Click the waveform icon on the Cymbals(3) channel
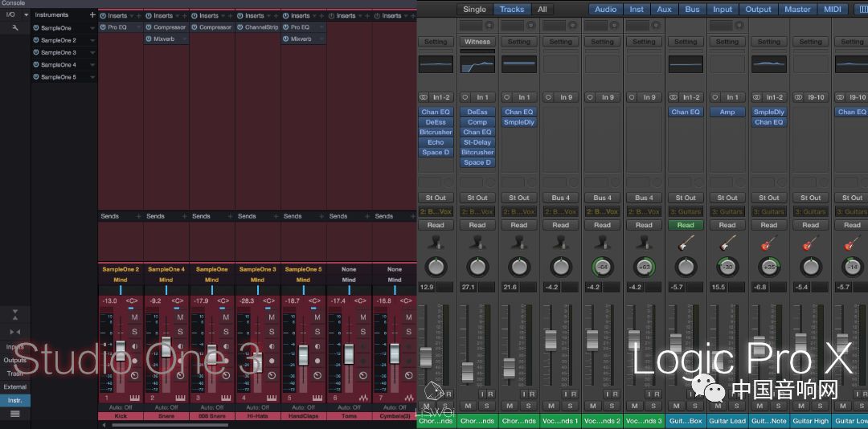Screen dimensions: 868x429 pyautogui.click(x=409, y=398)
